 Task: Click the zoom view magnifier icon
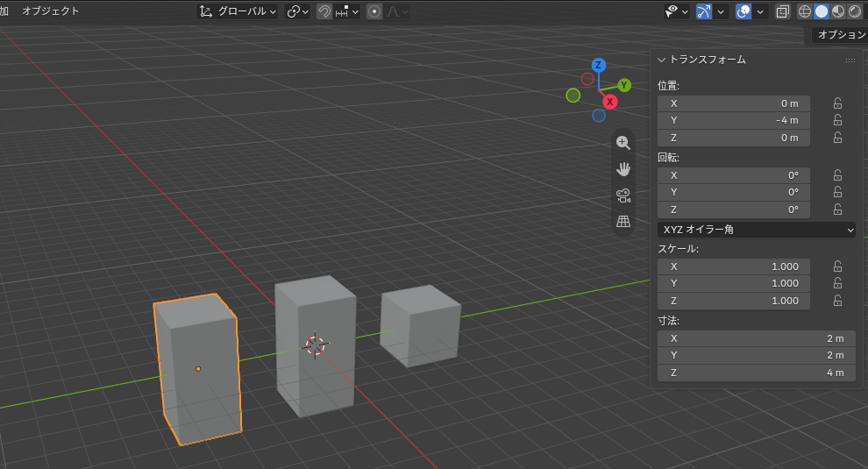[x=623, y=143]
